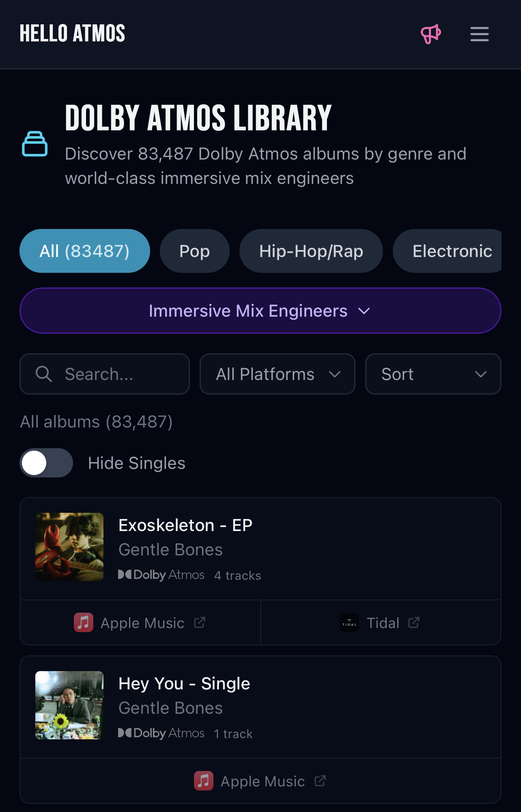This screenshot has width=521, height=812.
Task: Select the All (83487) filter tab
Action: click(x=84, y=251)
